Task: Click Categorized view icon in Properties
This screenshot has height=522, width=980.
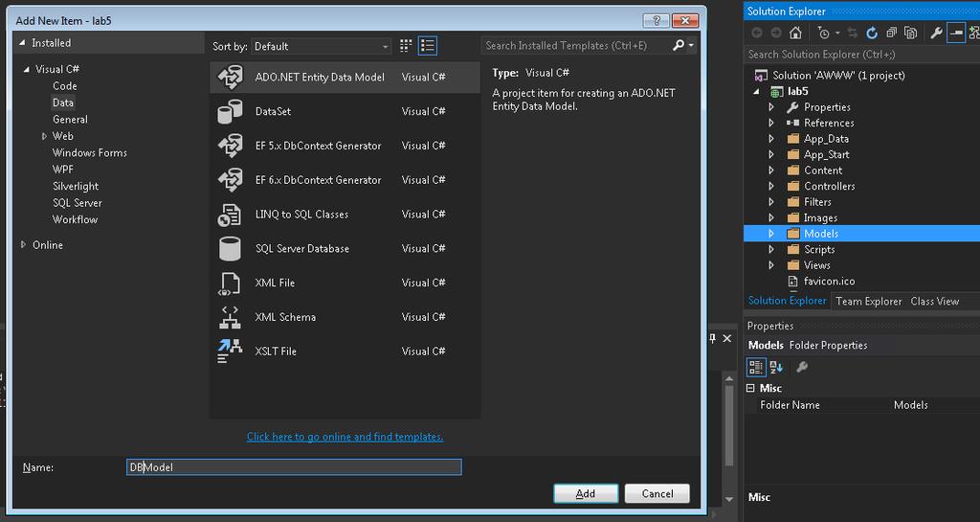Action: 756,367
